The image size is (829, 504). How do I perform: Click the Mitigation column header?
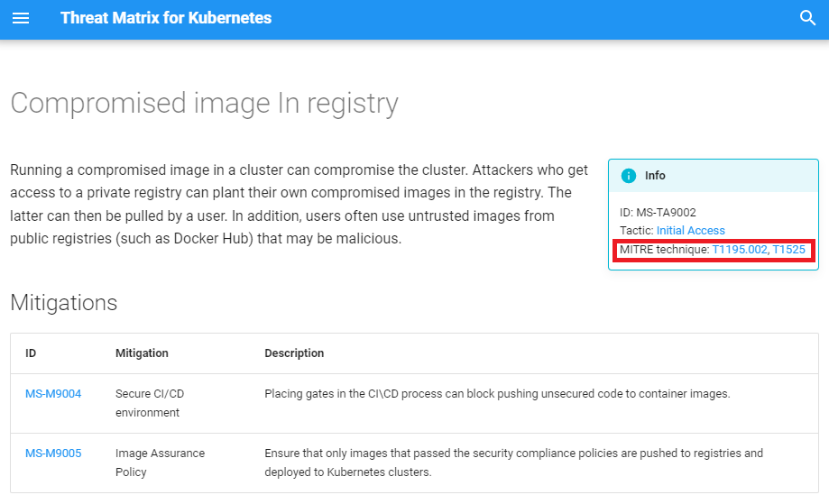142,353
